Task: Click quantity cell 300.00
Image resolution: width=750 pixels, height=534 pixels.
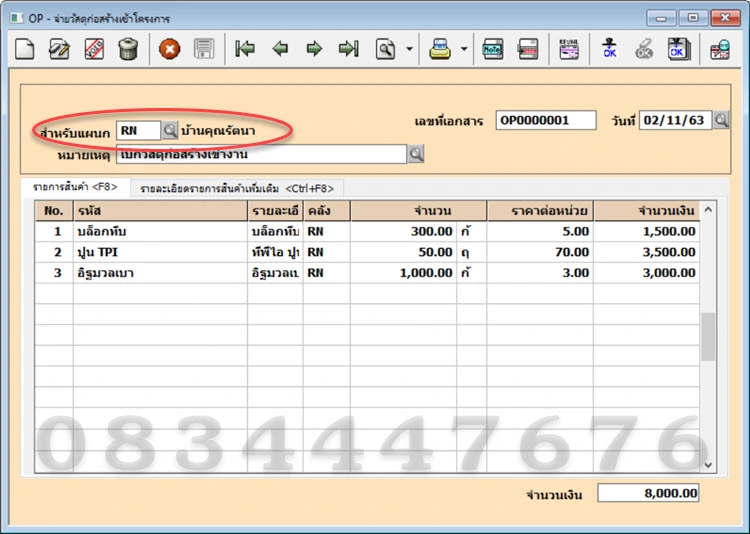Action: click(x=403, y=232)
